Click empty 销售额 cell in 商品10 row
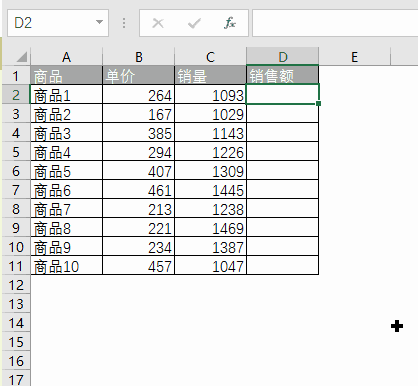418x386 pixels. point(283,265)
